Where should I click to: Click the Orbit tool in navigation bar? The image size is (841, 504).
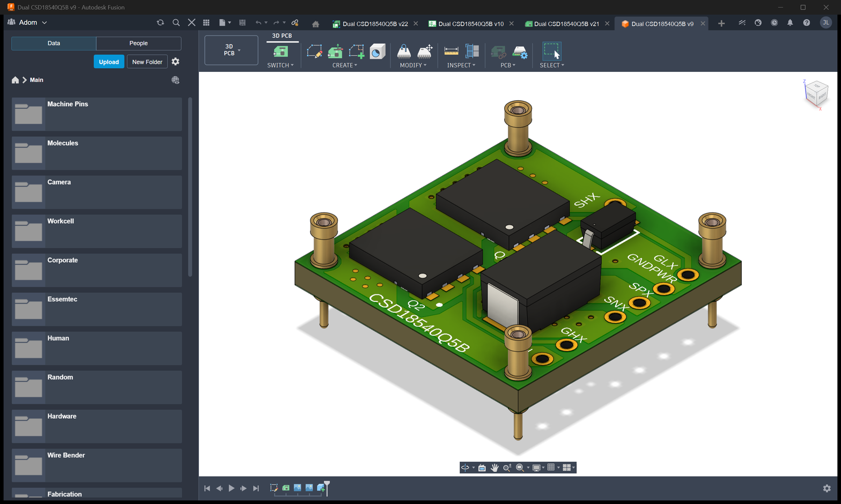click(465, 468)
